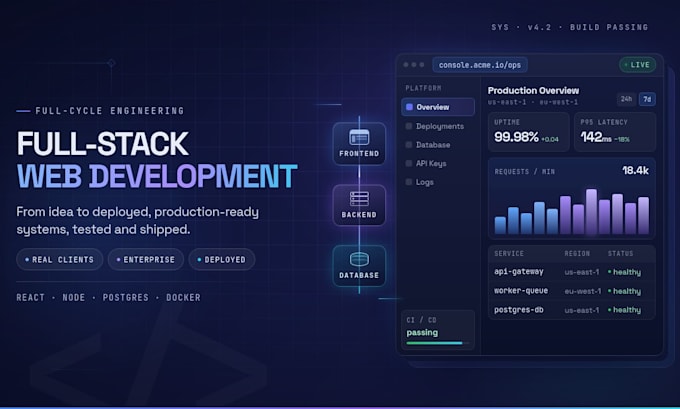Image resolution: width=680 pixels, height=409 pixels.
Task: Select the postgres-db service row
Action: click(x=572, y=310)
